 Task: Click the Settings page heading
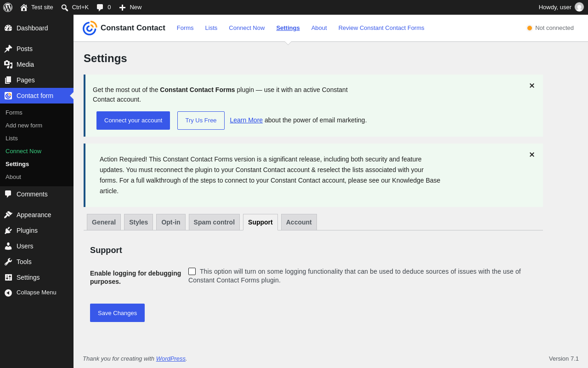105,58
